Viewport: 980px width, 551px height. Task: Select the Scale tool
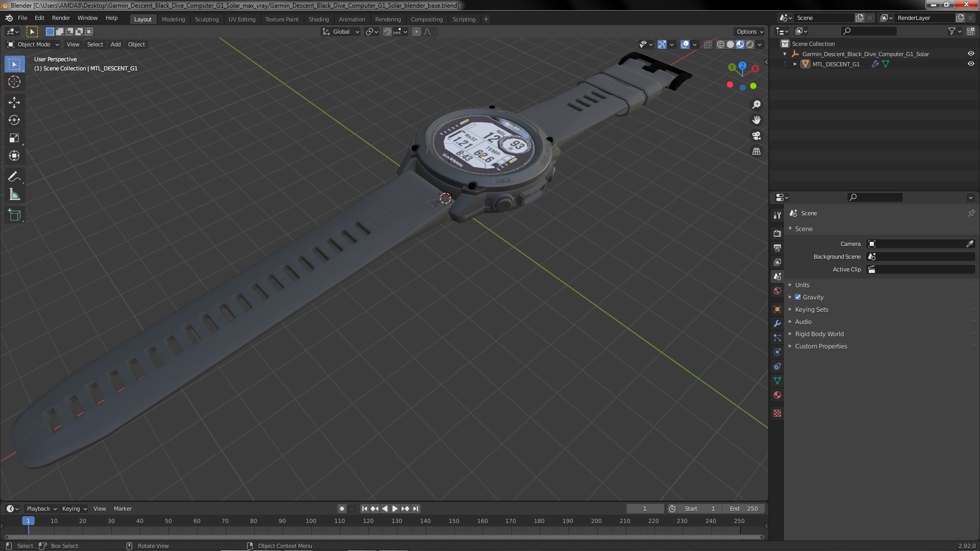tap(14, 138)
